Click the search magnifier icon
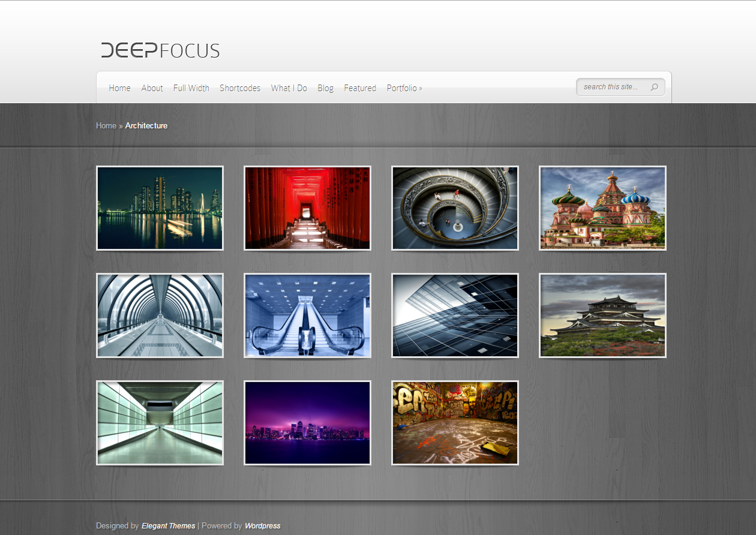The image size is (756, 535). [x=655, y=87]
